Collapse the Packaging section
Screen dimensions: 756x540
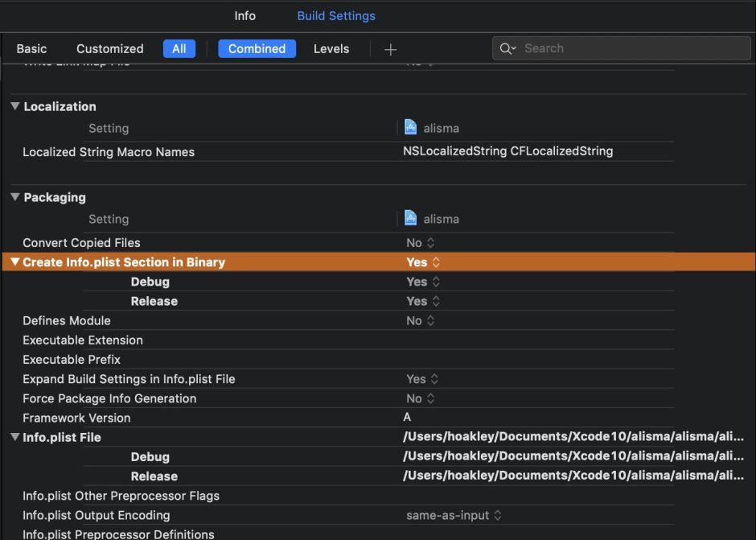15,197
